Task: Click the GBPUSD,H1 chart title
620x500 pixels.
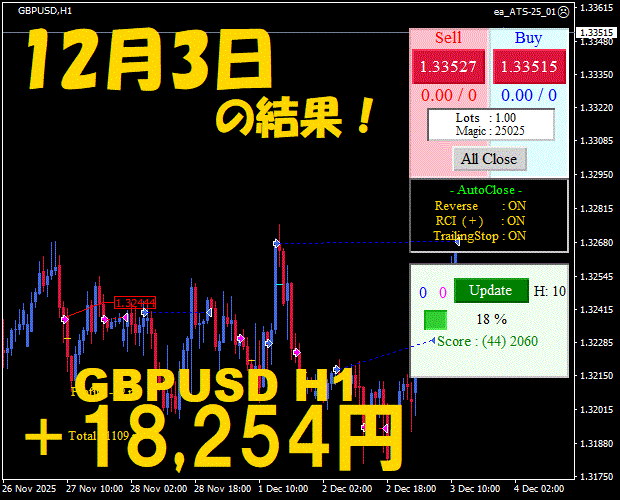Action: 45,11
